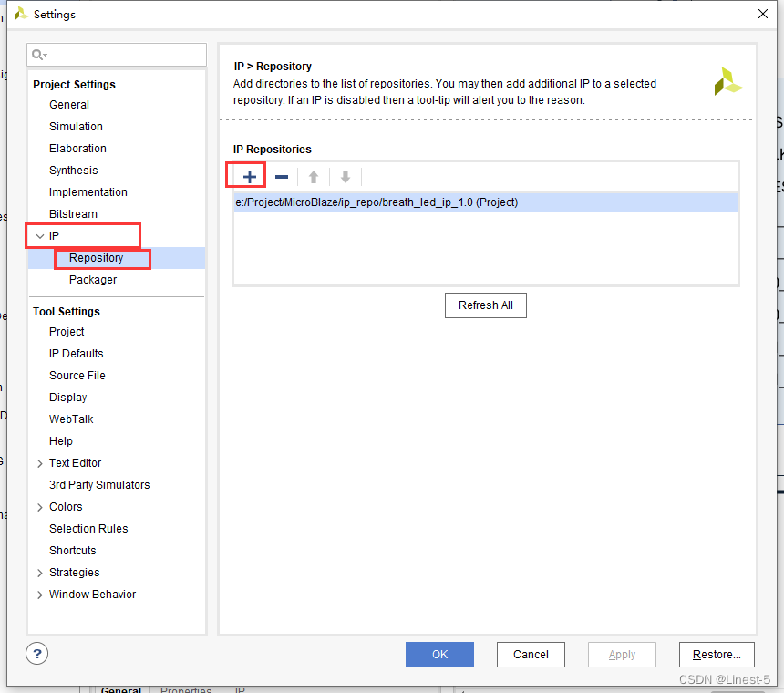784x693 pixels.
Task: Select General under Project Settings
Action: coord(69,105)
